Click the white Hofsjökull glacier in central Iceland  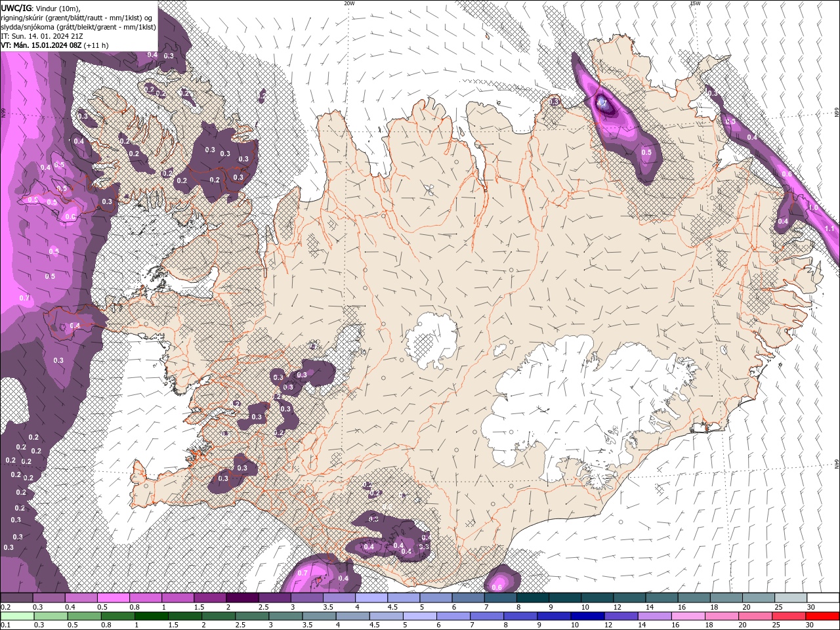[x=430, y=341]
